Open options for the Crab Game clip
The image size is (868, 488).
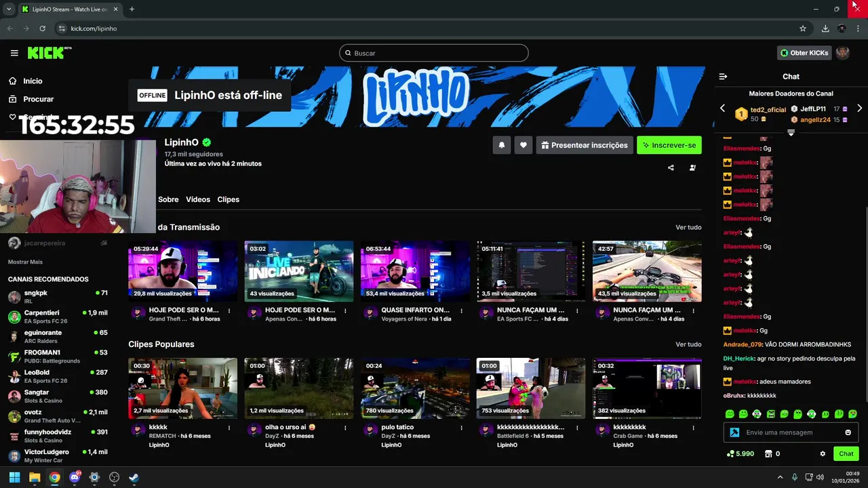(x=693, y=428)
